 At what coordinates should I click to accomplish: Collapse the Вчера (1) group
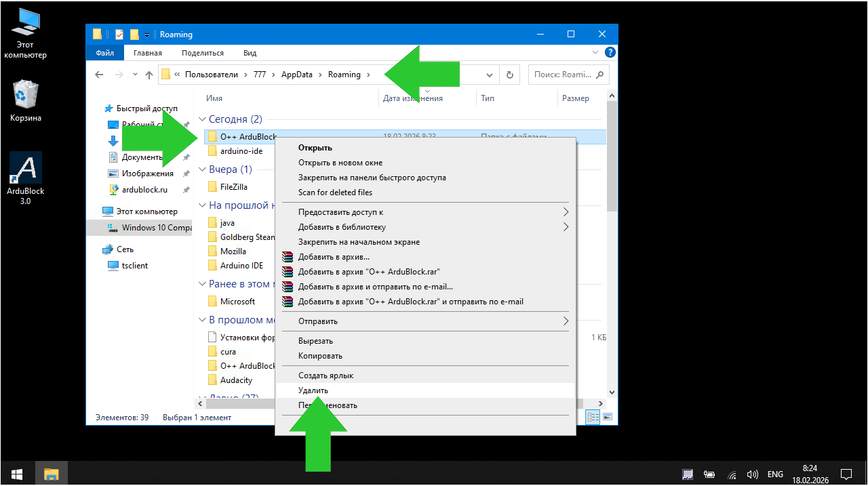(202, 169)
